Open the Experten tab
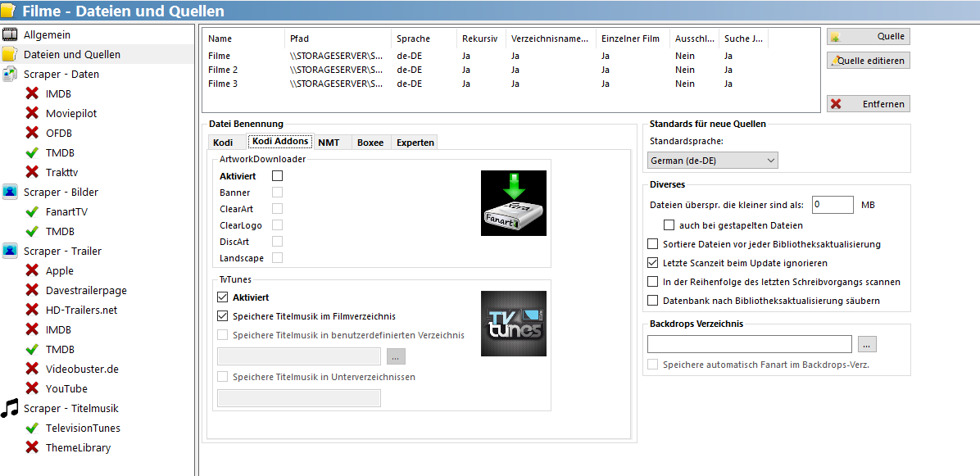980x476 pixels. tap(415, 143)
